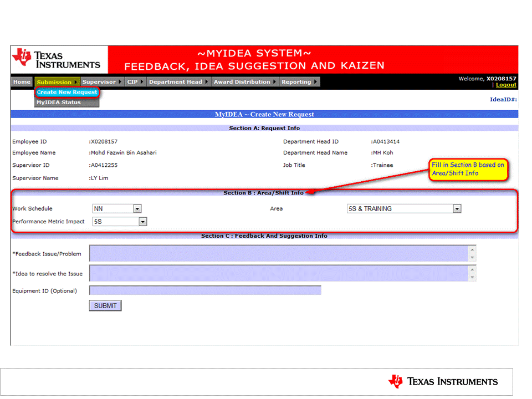Viewport: 532px width, 399px height.
Task: Click the Award Distribution menu arrow indicator
Action: (x=274, y=82)
